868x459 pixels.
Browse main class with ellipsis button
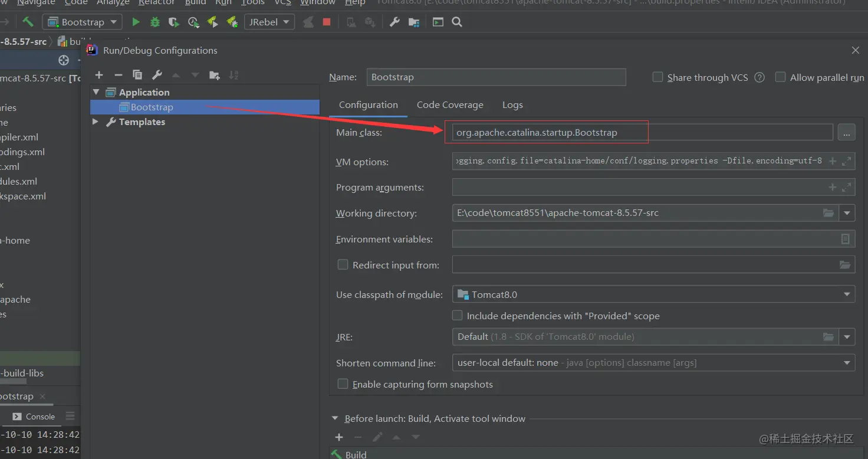(x=846, y=132)
